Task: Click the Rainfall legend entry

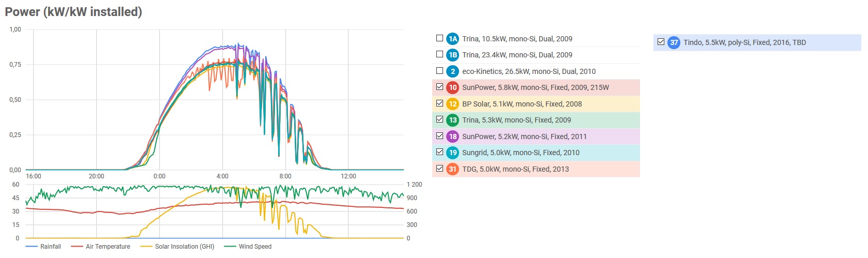Action: pyautogui.click(x=43, y=247)
